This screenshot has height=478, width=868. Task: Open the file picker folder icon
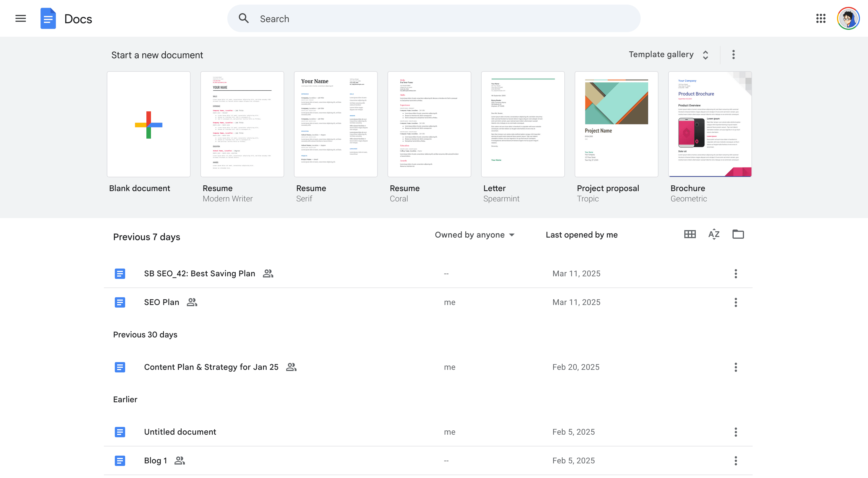click(x=738, y=234)
